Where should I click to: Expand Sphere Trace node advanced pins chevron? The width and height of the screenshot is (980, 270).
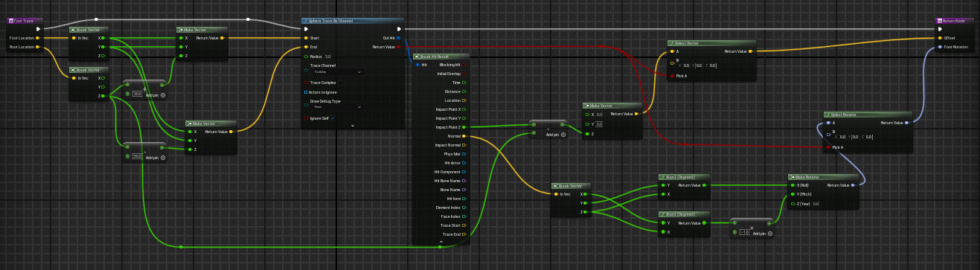coord(353,126)
